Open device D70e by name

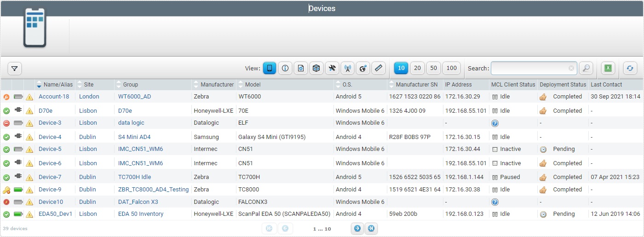46,111
